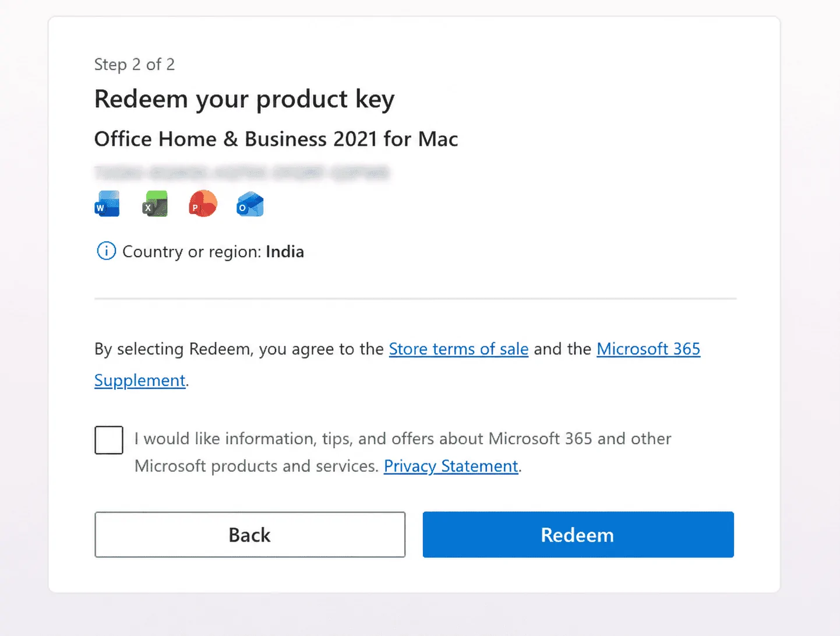Click the info icon beside Country or region
840x636 pixels.
tap(106, 251)
